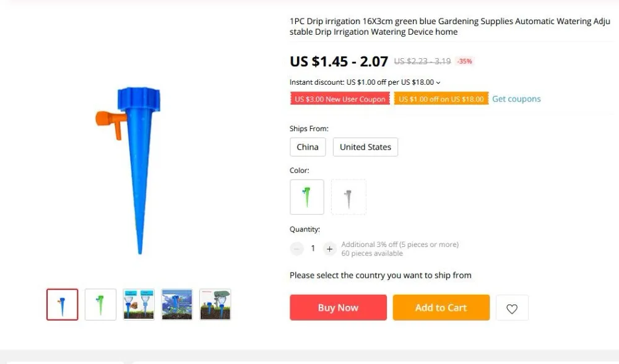Click the US $1.00 off on US $18.00 coupon
Image resolution: width=619 pixels, height=364 pixels.
(x=441, y=98)
